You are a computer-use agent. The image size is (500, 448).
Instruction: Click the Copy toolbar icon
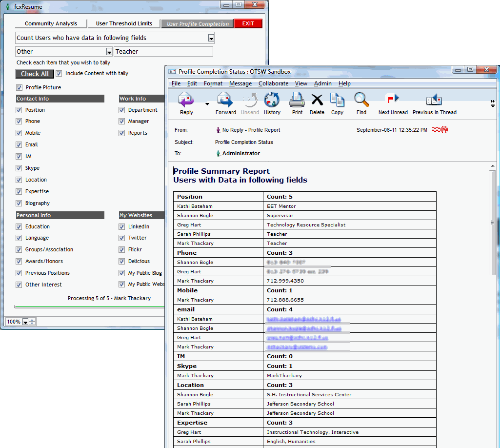click(x=337, y=101)
